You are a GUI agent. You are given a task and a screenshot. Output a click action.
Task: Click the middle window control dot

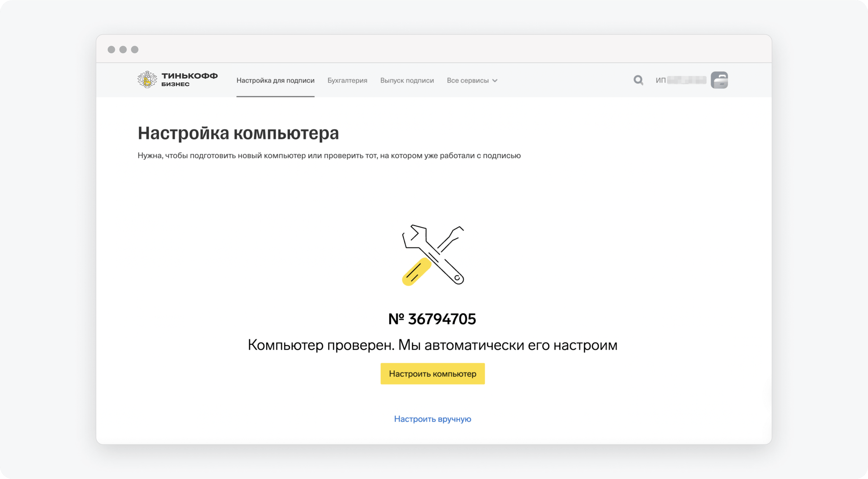pyautogui.click(x=123, y=49)
